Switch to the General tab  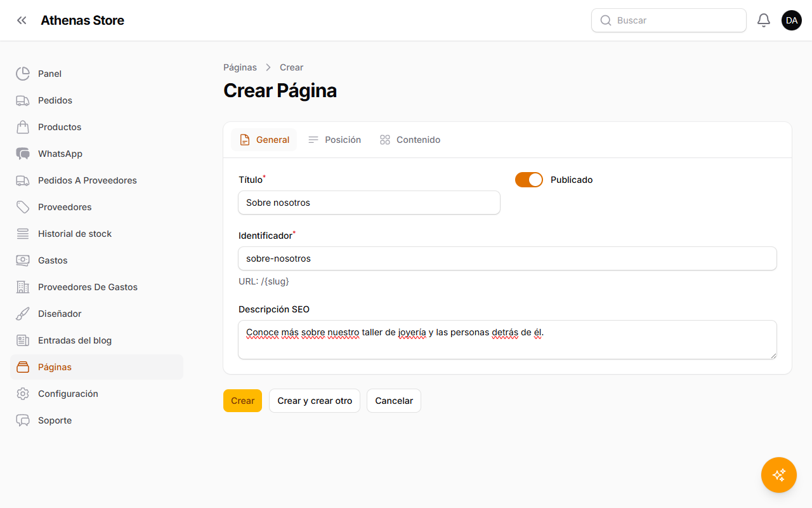click(x=264, y=140)
